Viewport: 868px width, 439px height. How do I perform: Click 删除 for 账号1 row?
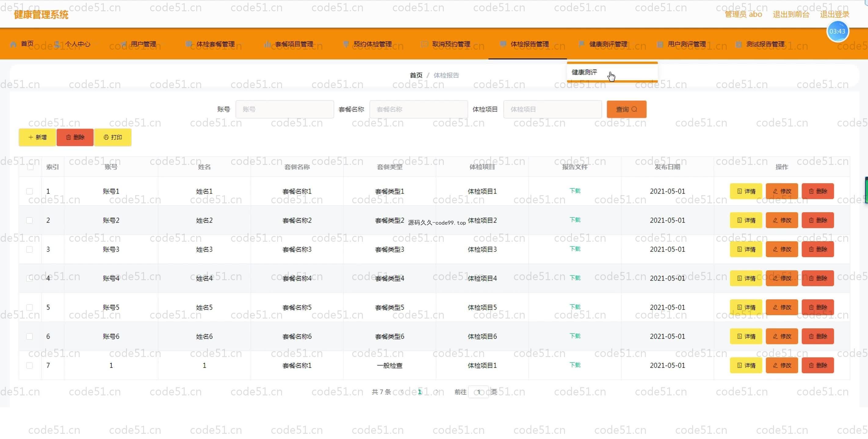pos(818,191)
